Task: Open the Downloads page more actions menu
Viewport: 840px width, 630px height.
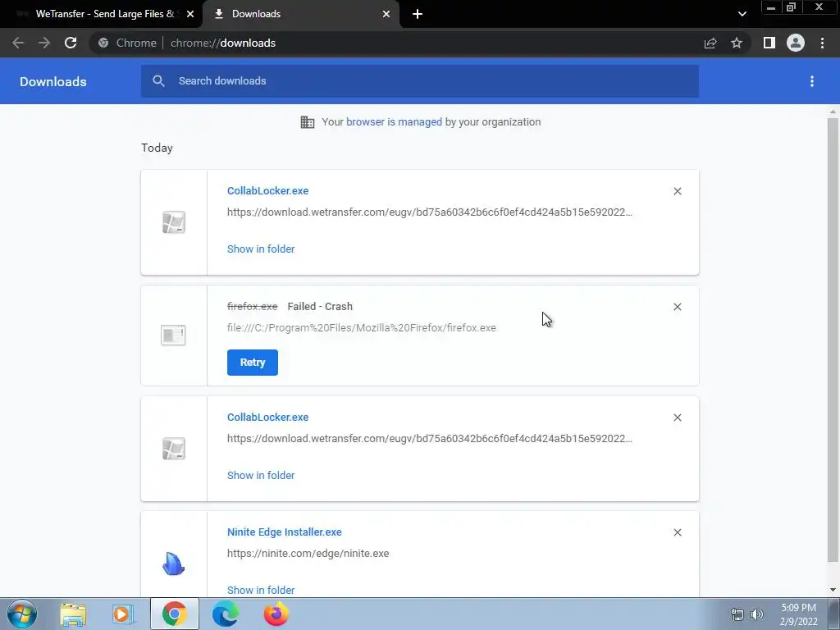Action: 812,81
